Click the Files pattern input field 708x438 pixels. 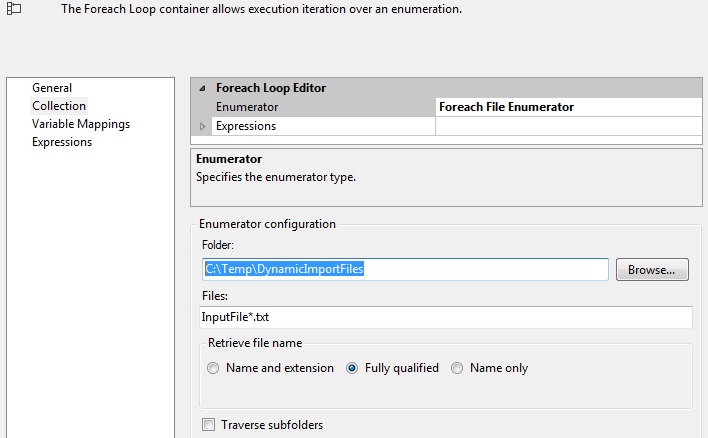coord(446,317)
